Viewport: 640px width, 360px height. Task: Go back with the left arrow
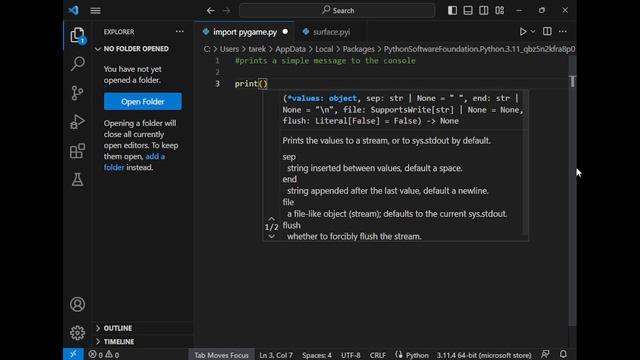point(210,11)
